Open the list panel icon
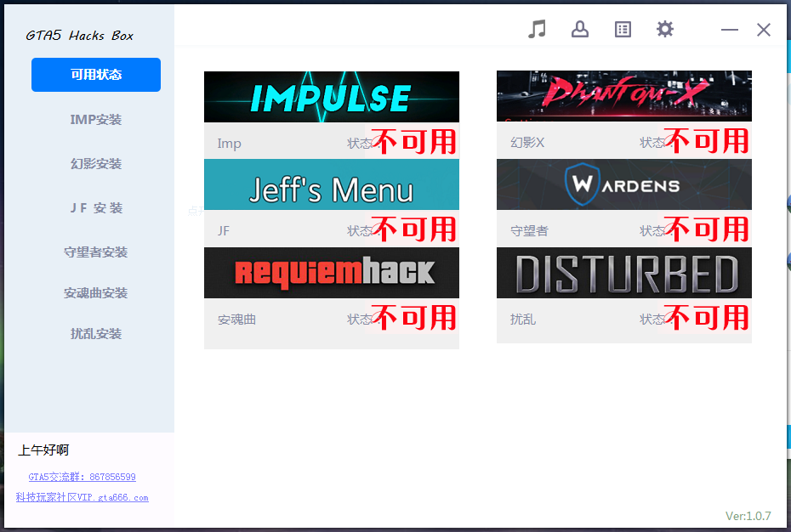The height and width of the screenshot is (532, 791). [623, 29]
